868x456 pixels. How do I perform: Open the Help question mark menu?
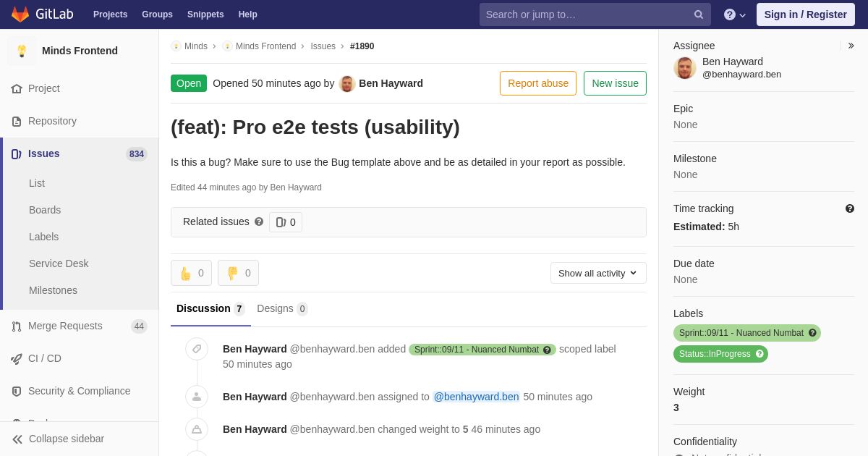[x=735, y=14]
